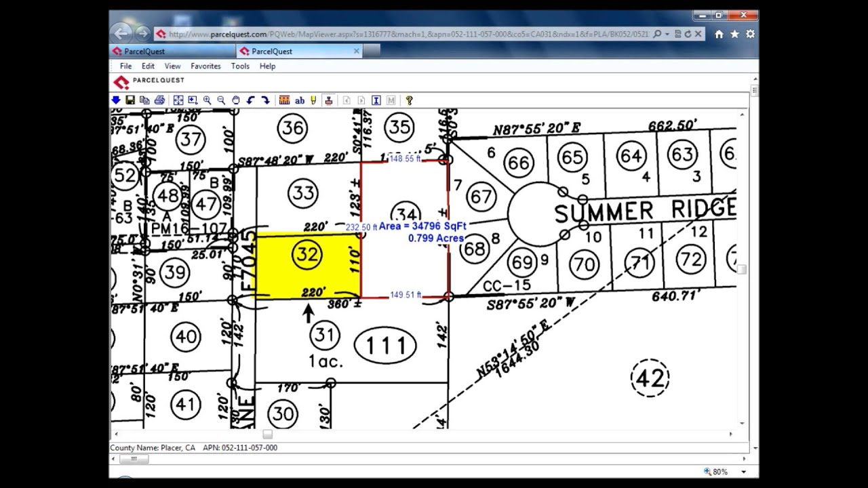Screen dimensions: 868x488
Task: Select the 'ab' text annotation tool
Action: click(x=300, y=100)
